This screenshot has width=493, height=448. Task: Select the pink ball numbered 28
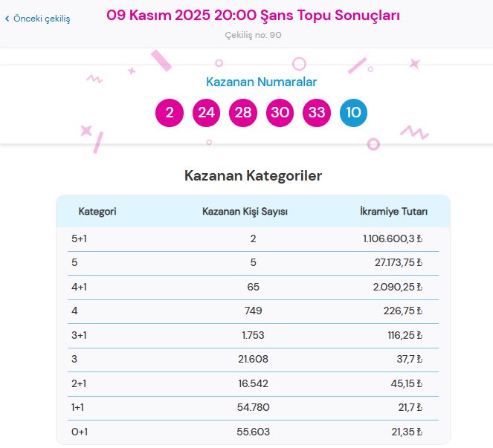(x=243, y=113)
